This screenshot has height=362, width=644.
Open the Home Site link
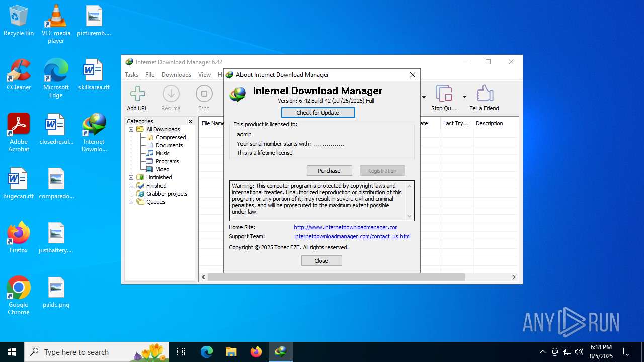(x=346, y=227)
